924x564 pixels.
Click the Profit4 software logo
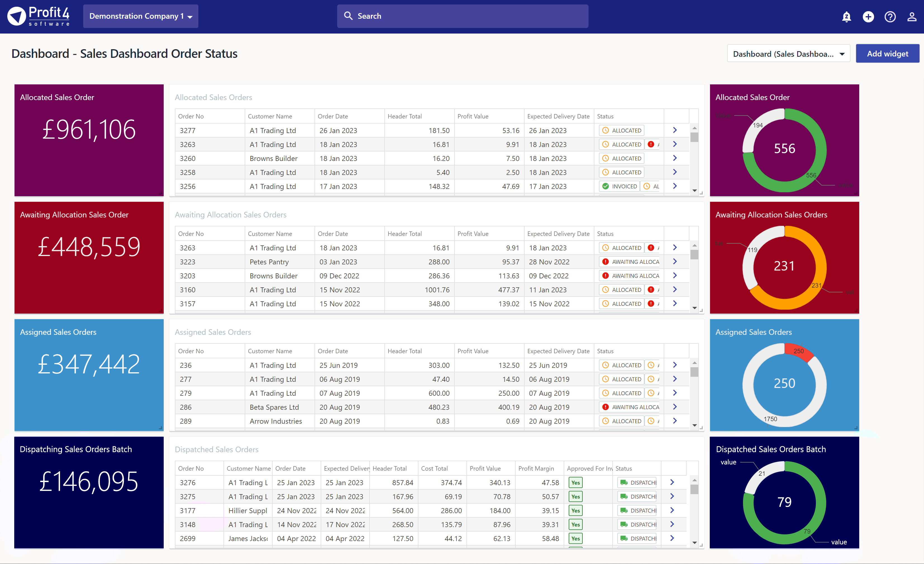[39, 16]
